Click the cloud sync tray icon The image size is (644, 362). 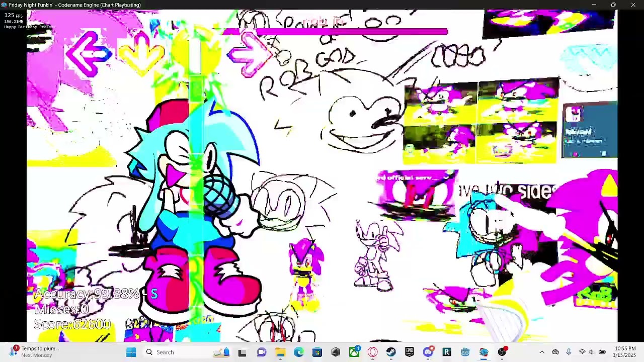[555, 352]
